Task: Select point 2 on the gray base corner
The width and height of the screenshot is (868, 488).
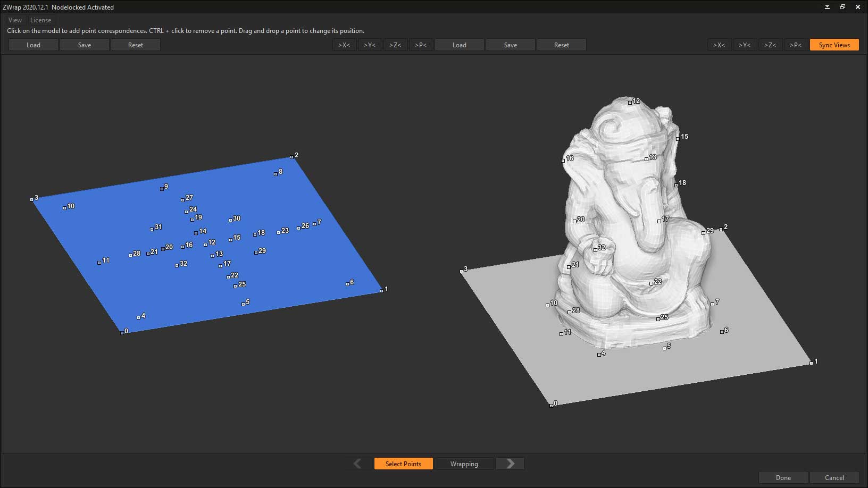Action: click(721, 229)
